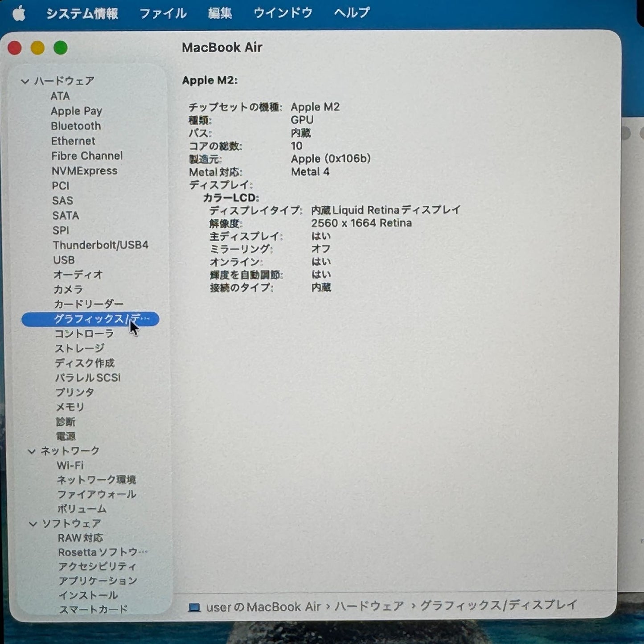Click the Apple (0x106b) value
This screenshot has height=644, width=644.
331,159
